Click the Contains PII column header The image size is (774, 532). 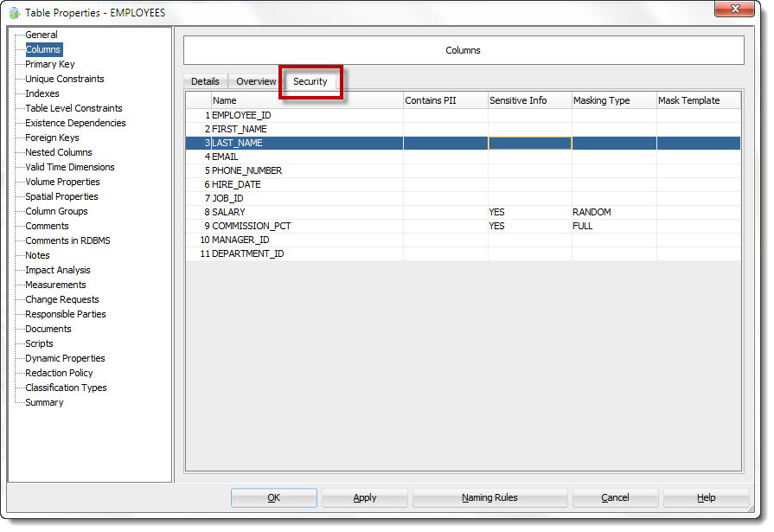445,100
